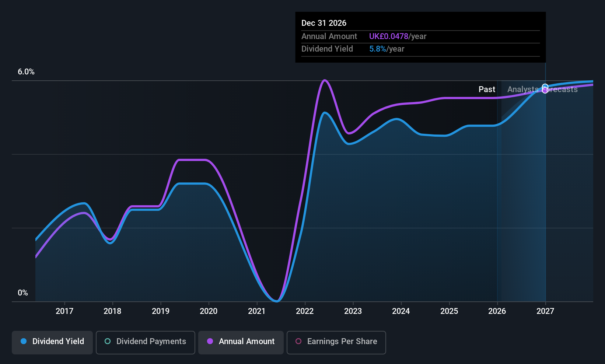
Task: Click the purple Annual Amount line peak at 2022
Action: tap(325, 80)
